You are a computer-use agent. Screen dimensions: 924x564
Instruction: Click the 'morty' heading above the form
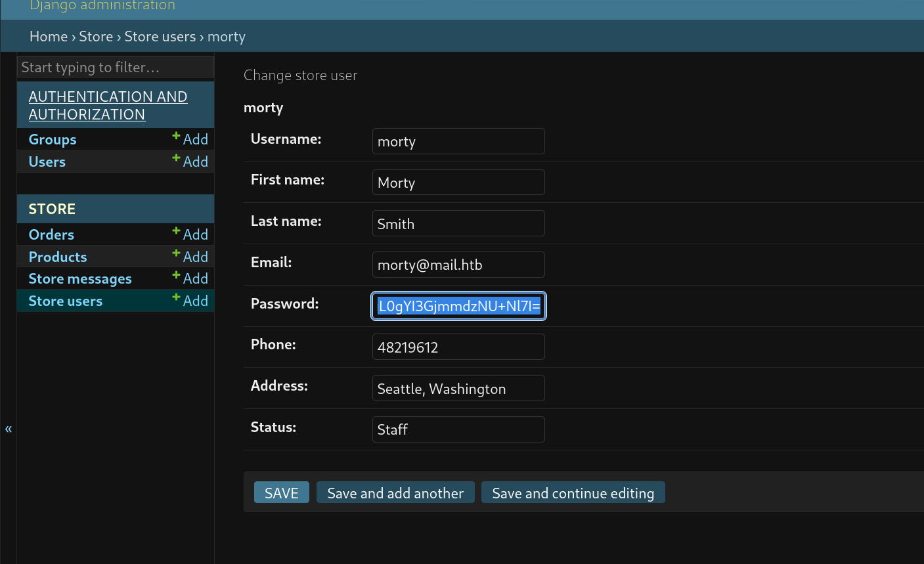(263, 108)
